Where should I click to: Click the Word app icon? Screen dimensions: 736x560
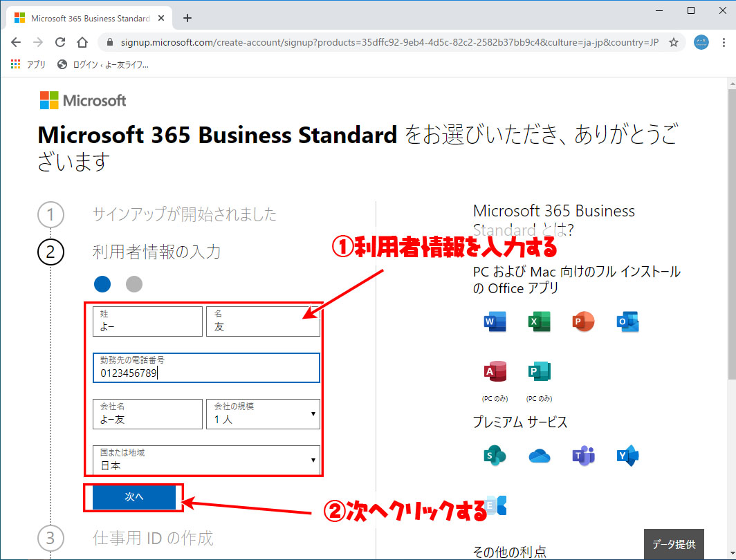[495, 321]
